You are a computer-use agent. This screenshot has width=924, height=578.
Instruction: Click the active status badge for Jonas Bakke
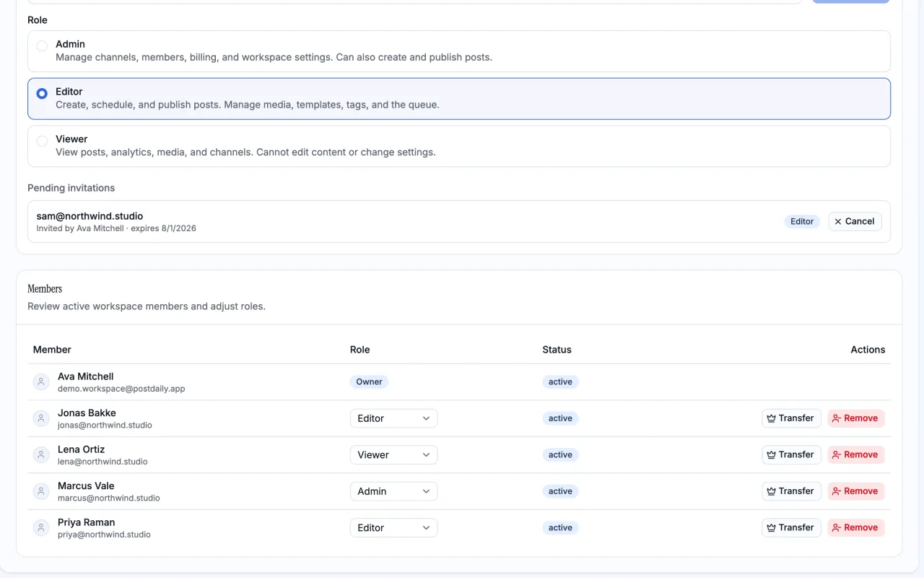tap(560, 418)
